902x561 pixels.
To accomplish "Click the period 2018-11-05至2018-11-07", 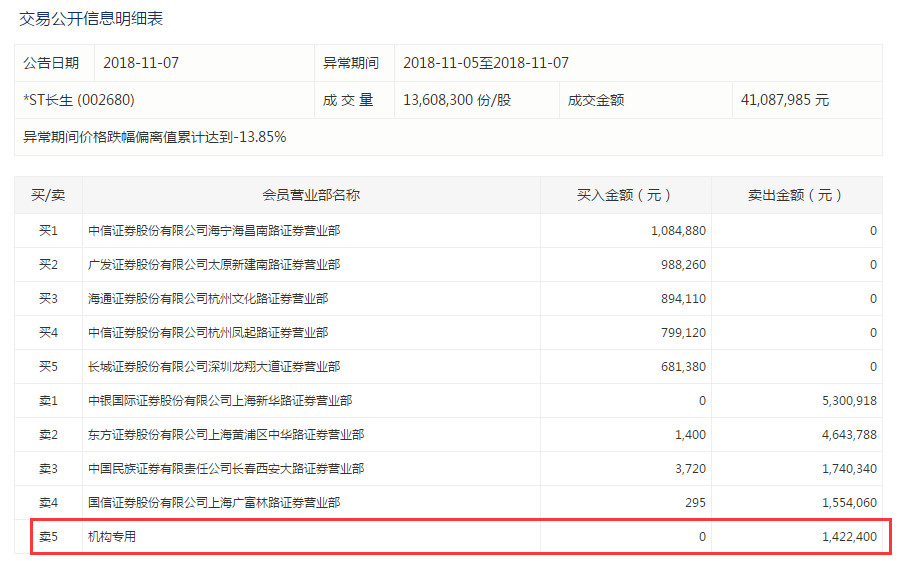I will 486,63.
